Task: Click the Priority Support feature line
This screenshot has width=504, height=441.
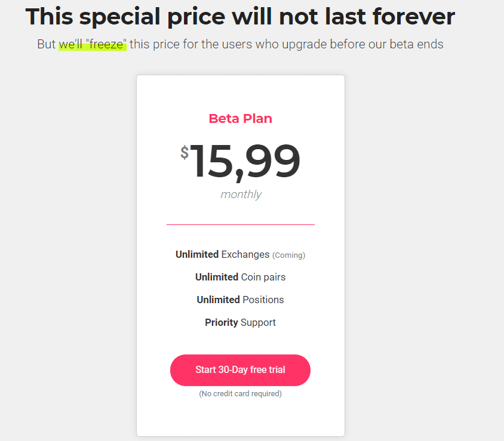Action: tap(240, 322)
